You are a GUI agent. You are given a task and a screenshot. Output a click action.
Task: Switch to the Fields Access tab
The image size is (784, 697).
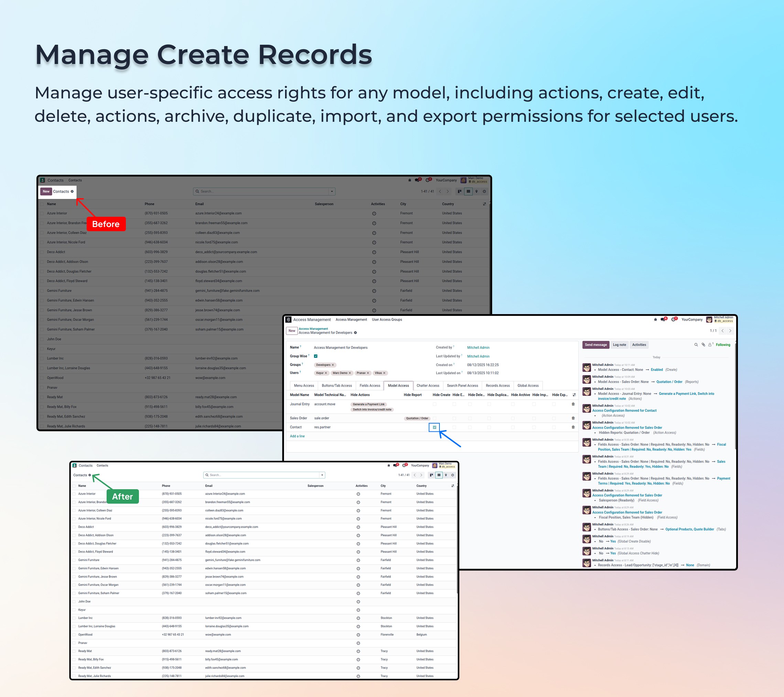(x=369, y=385)
